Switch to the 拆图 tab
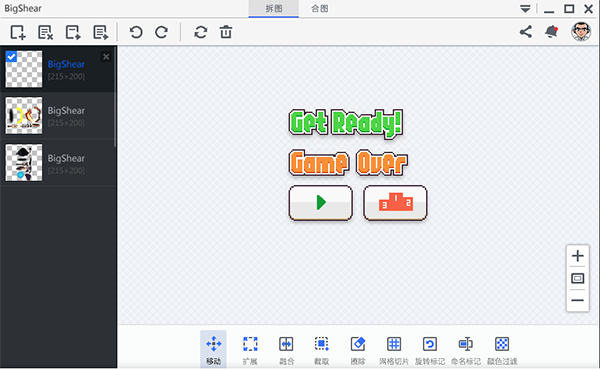 click(x=274, y=8)
